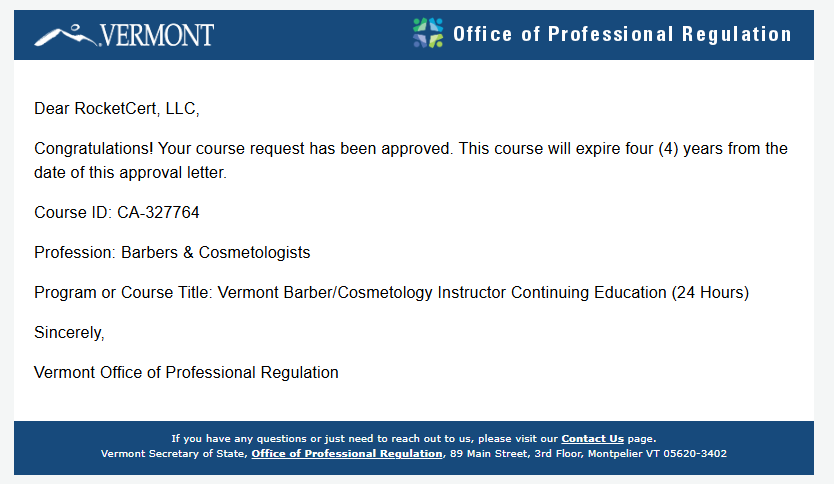Click 'If you have any questions' footer text
The image size is (834, 484).
click(x=237, y=438)
